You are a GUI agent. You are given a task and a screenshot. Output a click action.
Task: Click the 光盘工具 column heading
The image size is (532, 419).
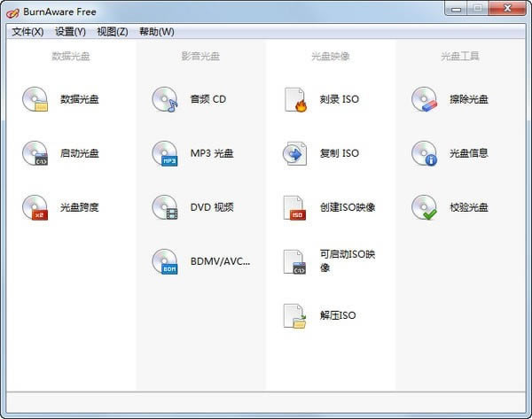pos(460,56)
